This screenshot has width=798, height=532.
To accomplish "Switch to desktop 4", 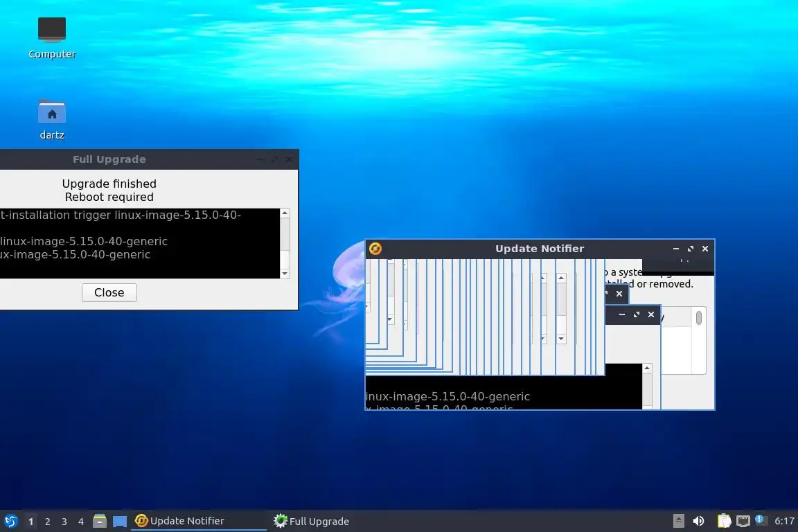I will point(81,522).
